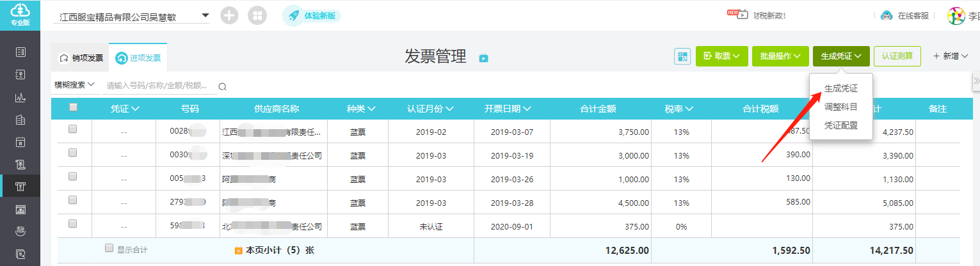
Task: Tick the select-all checkbox in table header
Action: click(73, 107)
